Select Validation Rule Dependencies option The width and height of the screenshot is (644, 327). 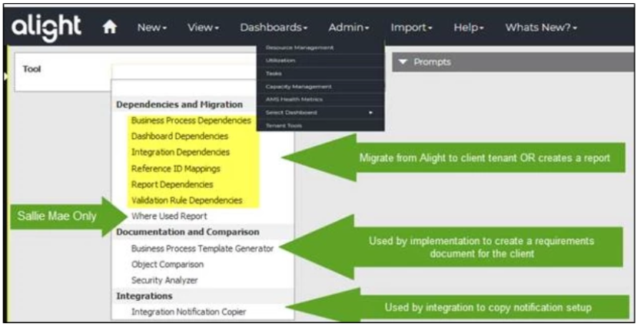click(x=187, y=200)
